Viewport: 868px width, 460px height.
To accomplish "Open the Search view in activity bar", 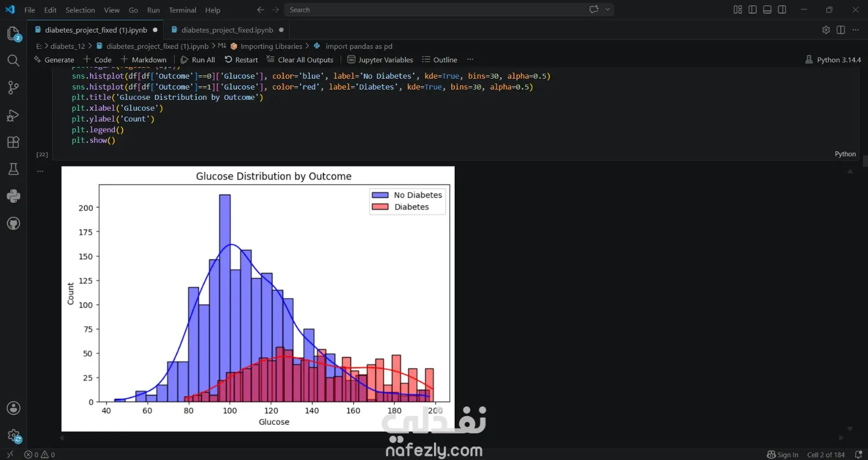I will click(x=13, y=60).
